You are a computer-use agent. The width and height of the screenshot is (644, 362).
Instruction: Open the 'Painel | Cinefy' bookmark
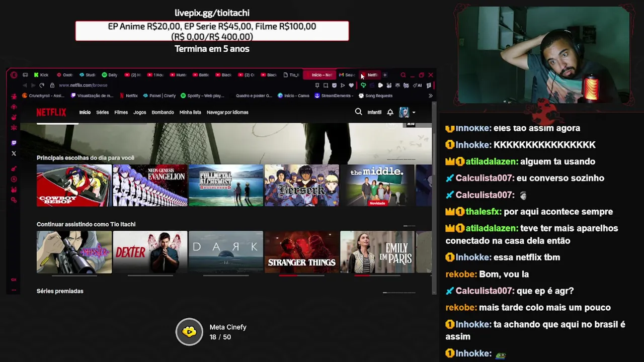(x=159, y=96)
